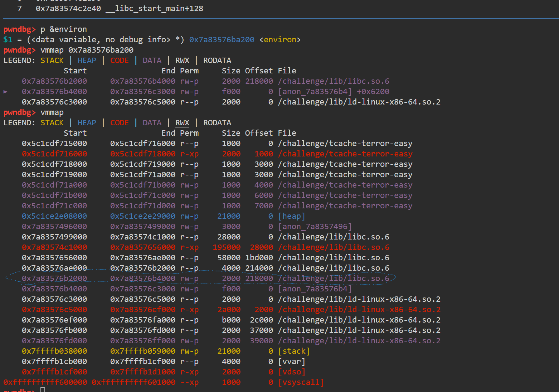
Task: Select the blue 0x7a83576ba200 address in $1 output
Action: click(x=222, y=39)
